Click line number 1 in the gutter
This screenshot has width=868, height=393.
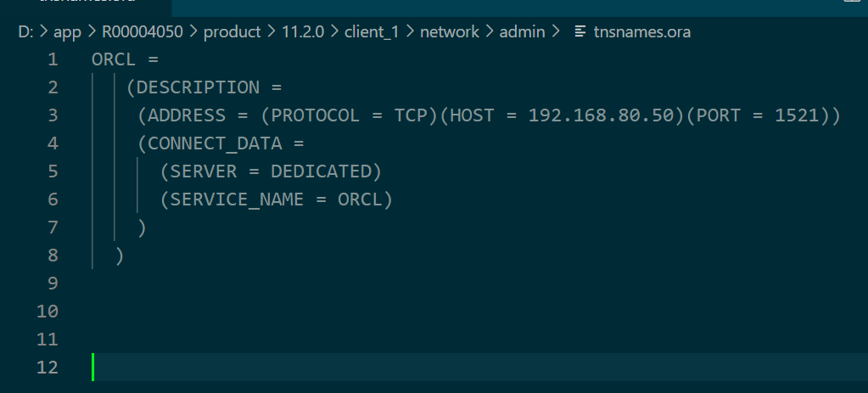point(53,59)
